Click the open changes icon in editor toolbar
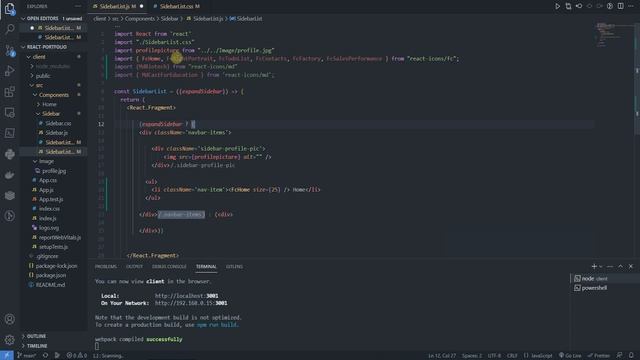This screenshot has width=640, height=360. pos(568,6)
